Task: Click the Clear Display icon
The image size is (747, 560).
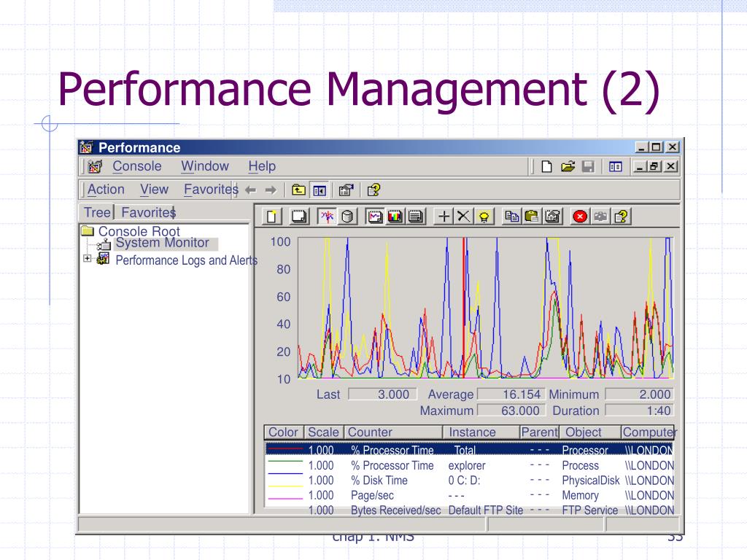Action: click(299, 217)
